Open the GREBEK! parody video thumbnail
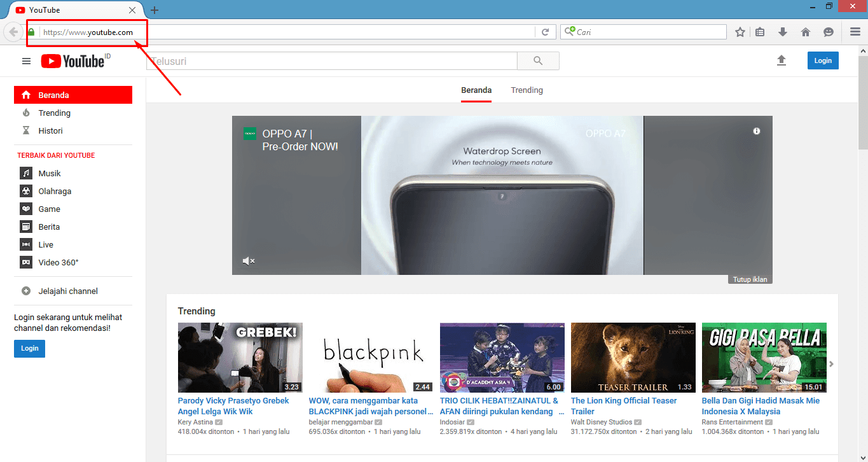Viewport: 868px width, 462px height. tap(240, 358)
